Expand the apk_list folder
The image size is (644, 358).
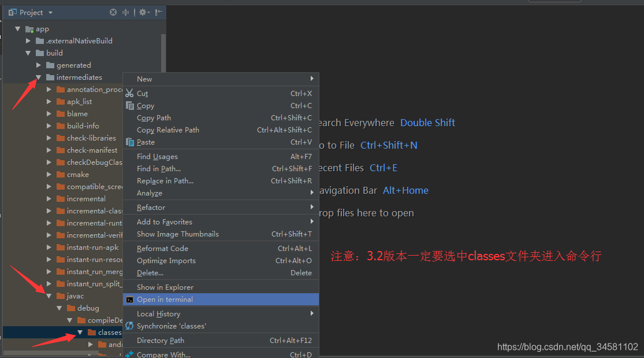[x=49, y=101]
